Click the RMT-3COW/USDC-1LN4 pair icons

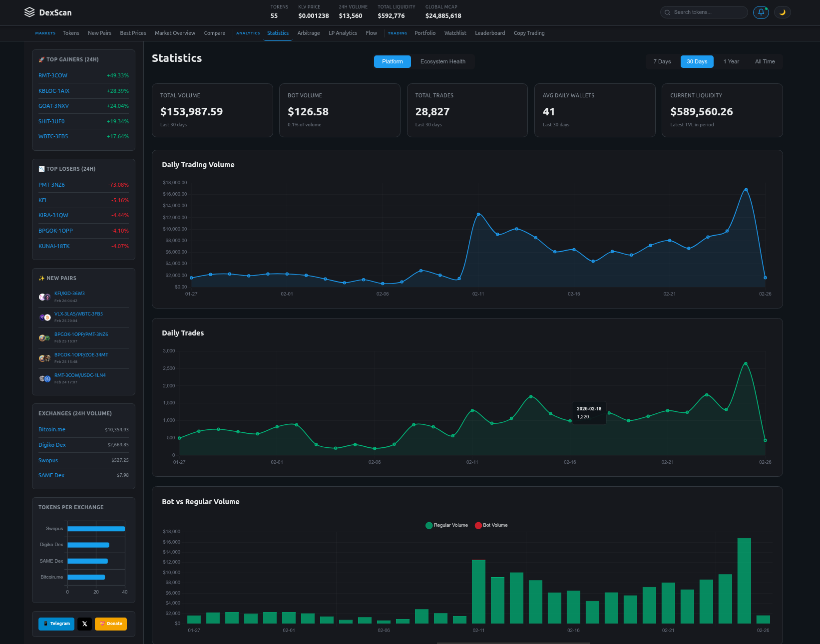pos(44,379)
